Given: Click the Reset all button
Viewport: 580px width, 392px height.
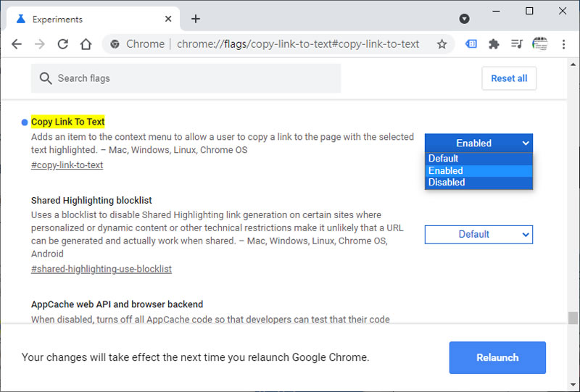Looking at the screenshot, I should pos(509,78).
